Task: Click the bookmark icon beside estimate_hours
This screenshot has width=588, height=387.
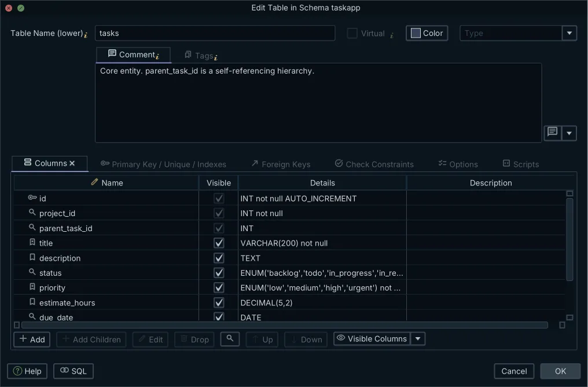Action: (x=32, y=302)
